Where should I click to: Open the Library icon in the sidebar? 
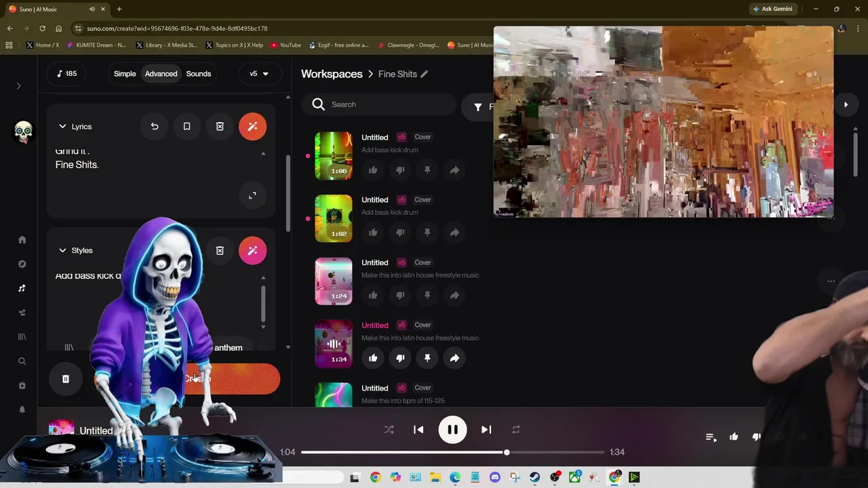tap(22, 337)
